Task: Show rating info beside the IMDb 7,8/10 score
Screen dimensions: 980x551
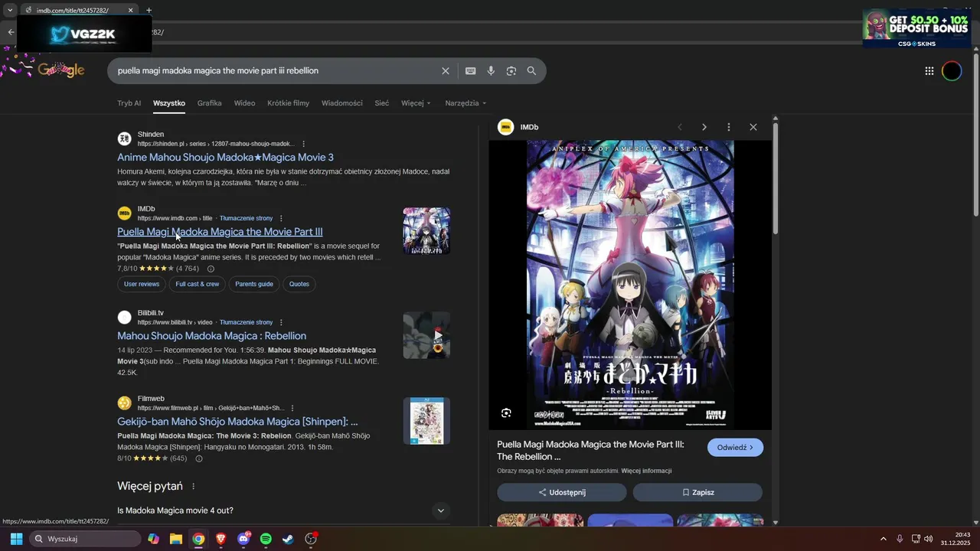Action: [211, 269]
